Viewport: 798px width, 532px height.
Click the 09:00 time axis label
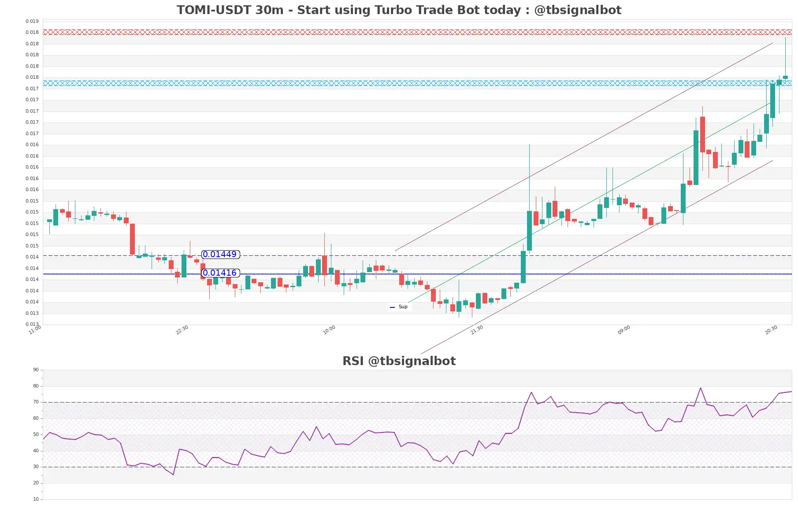point(624,330)
